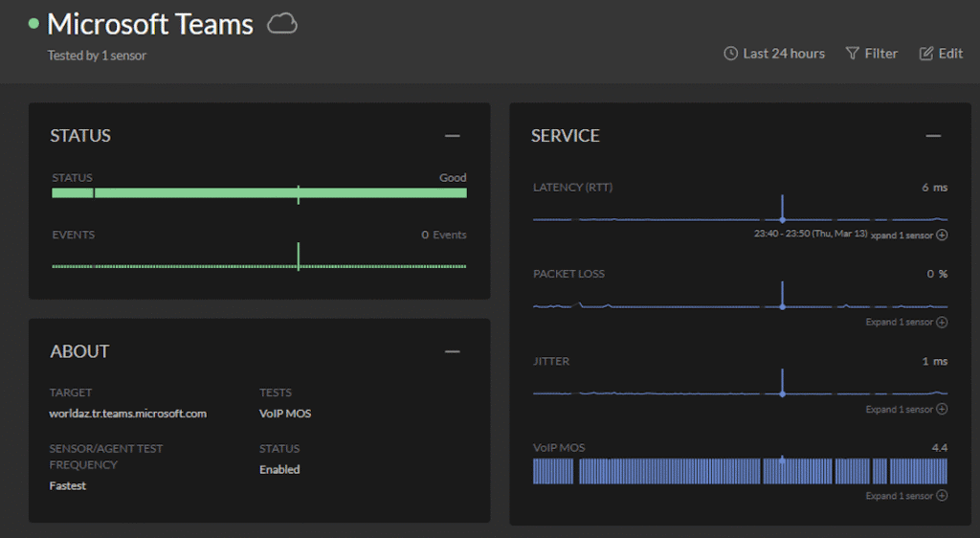Click the green Status timeline bar

point(259,193)
